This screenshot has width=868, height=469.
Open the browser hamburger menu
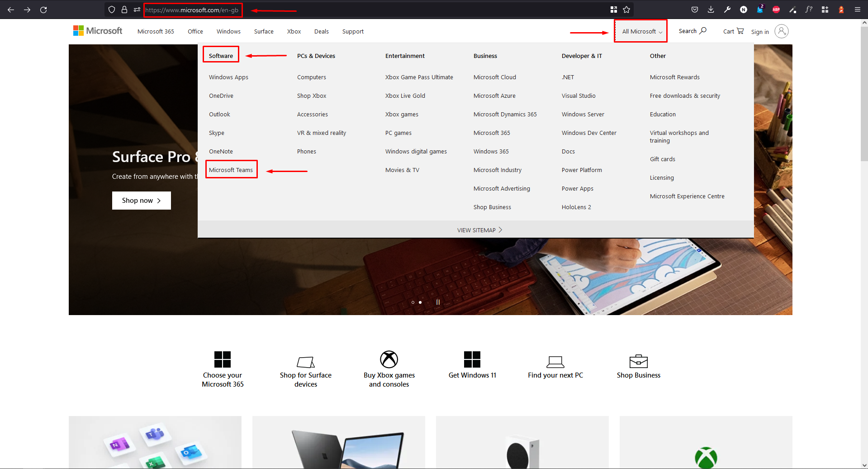pos(858,10)
